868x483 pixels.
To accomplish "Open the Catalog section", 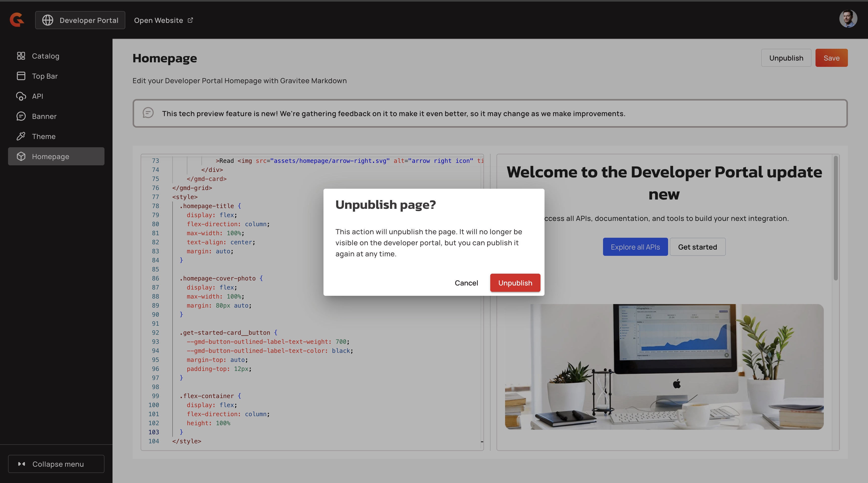I will click(x=45, y=56).
